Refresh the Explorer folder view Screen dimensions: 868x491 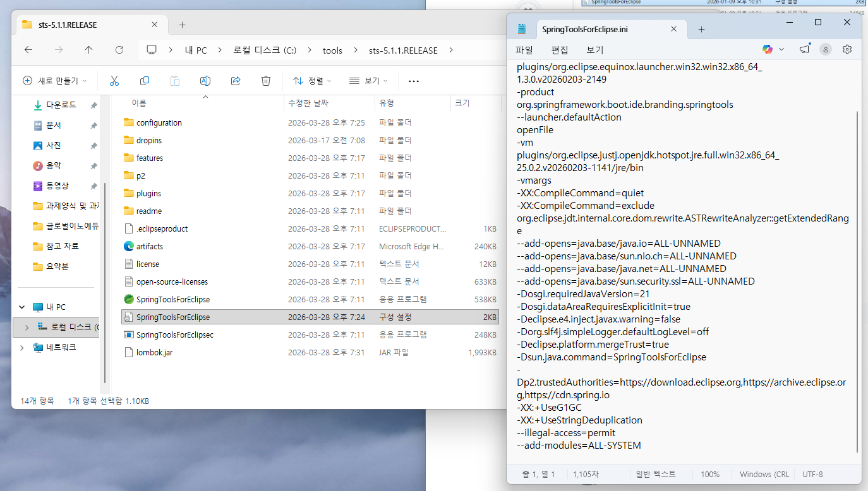pos(119,50)
